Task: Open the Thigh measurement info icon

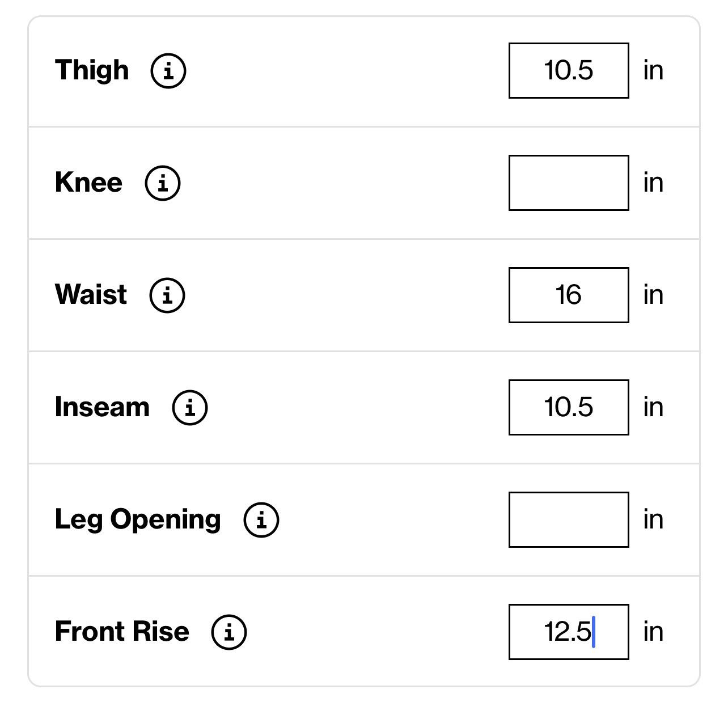Action: click(168, 71)
